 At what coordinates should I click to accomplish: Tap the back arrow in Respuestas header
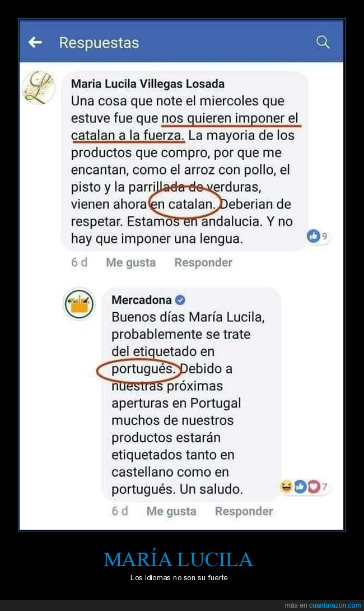click(x=35, y=42)
